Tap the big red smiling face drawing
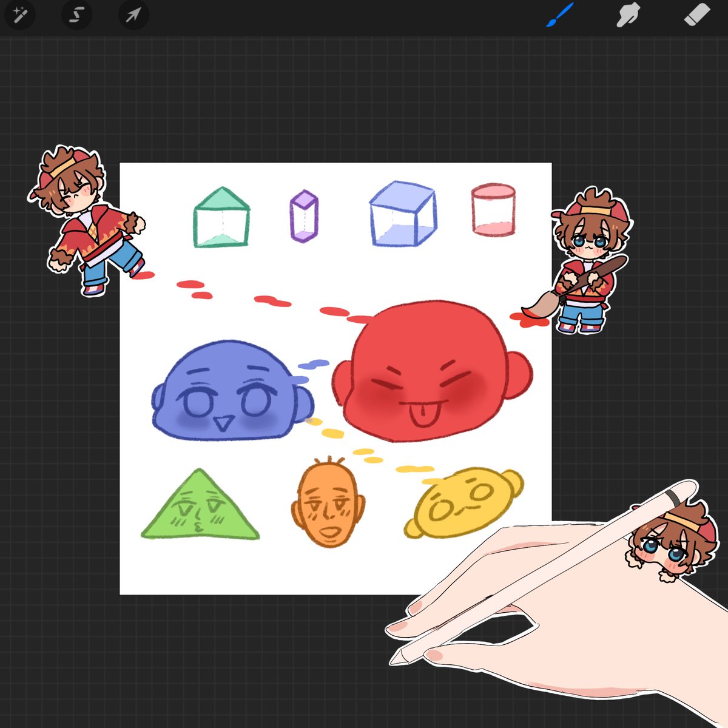 point(432,371)
